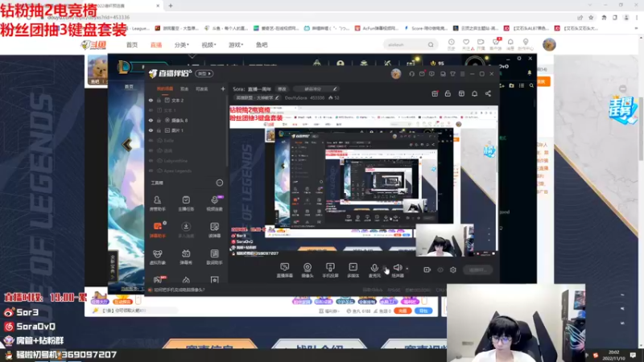This screenshot has width=644, height=362.
Task: Toggle visibility of the 文本 2 source
Action: coord(151,100)
